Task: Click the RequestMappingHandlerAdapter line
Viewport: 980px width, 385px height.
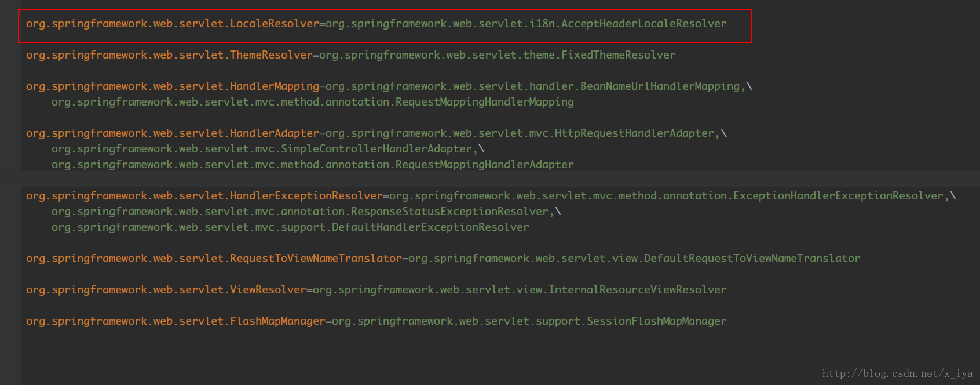Action: click(313, 165)
